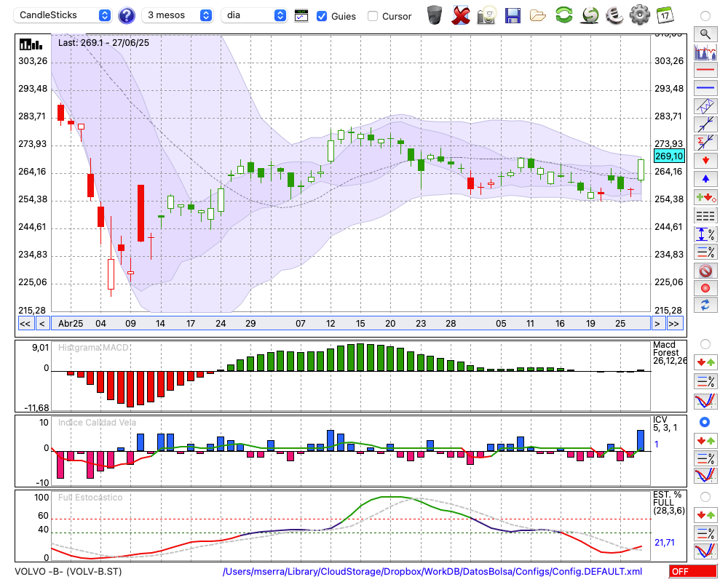The height and width of the screenshot is (582, 728).
Task: Click the MACD panel oscillator curve button
Action: pos(705,401)
